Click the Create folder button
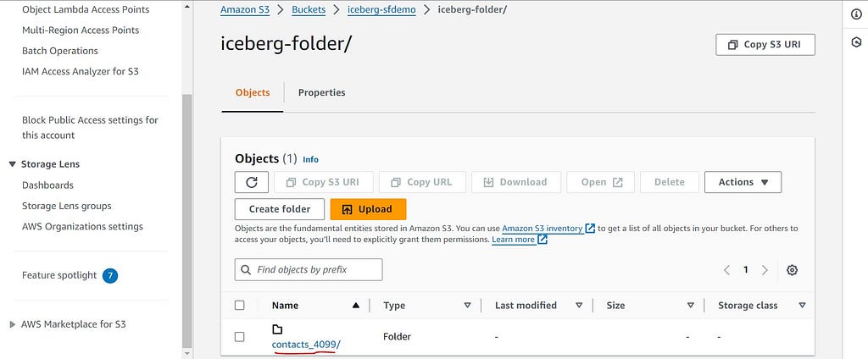Image resolution: width=868 pixels, height=359 pixels. point(280,209)
